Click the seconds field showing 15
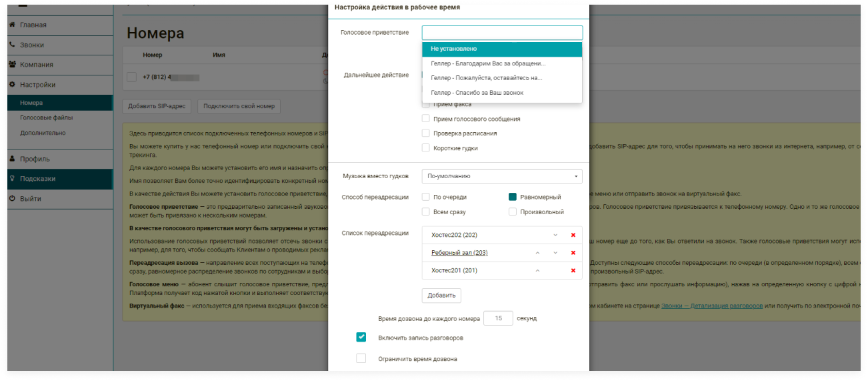Image resolution: width=868 pixels, height=381 pixels. [498, 318]
